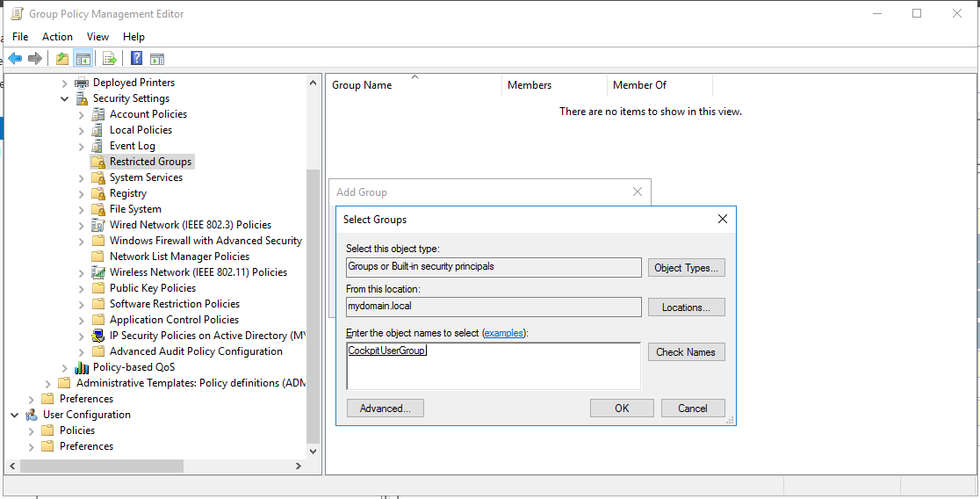Select Policies under User Configuration
The image size is (980, 499).
pos(77,430)
